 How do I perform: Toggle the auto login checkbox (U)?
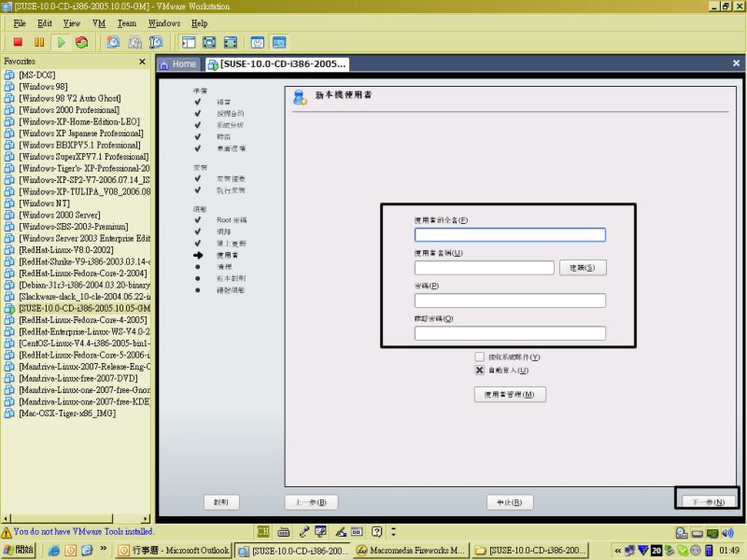(x=479, y=370)
